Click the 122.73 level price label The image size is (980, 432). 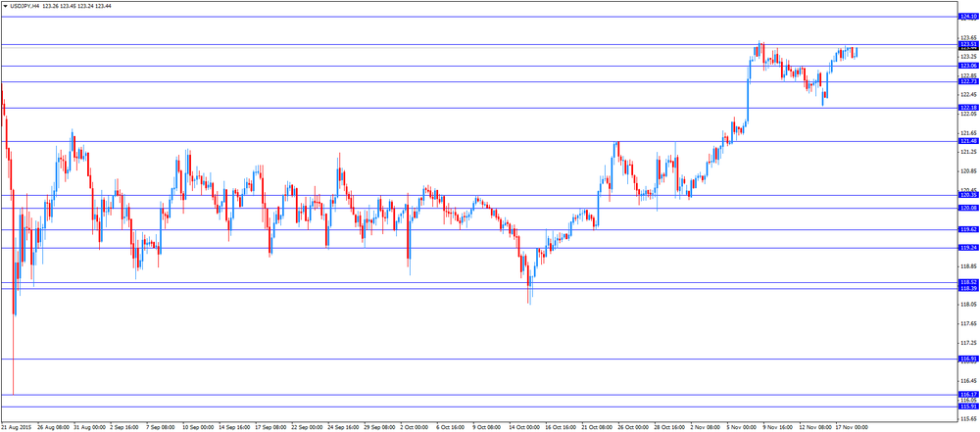pyautogui.click(x=968, y=82)
